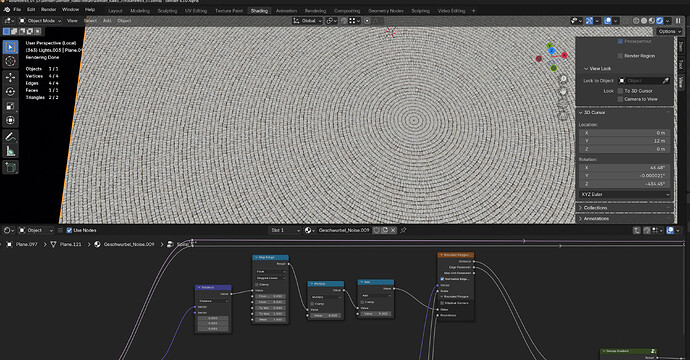
Task: Open the Slot 1 material slot dropdown
Action: [285, 230]
